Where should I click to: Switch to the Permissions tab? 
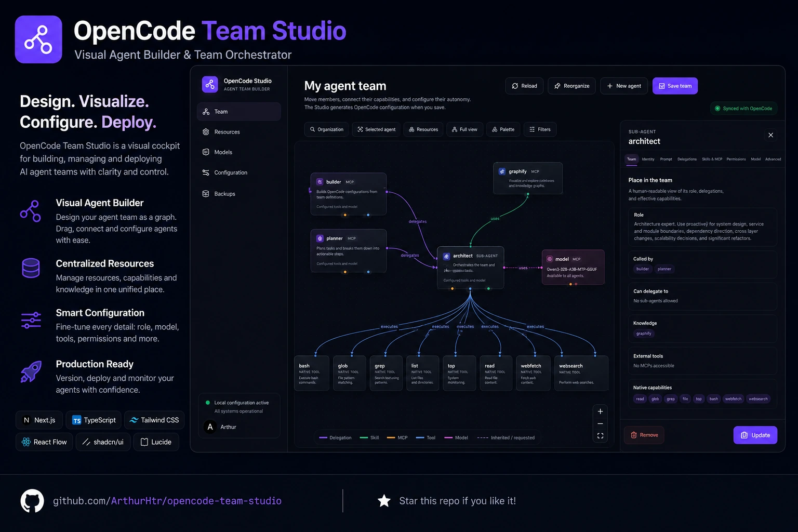736,159
